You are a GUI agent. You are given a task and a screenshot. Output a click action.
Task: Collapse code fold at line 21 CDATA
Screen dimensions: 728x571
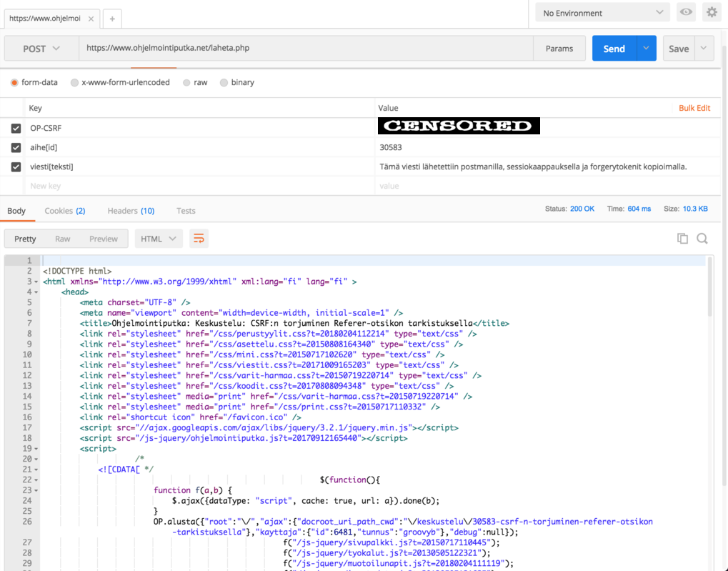point(36,470)
